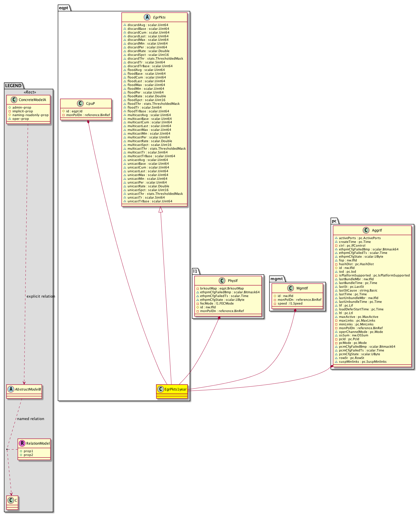Click the monPolDn property in CpuP
This screenshot has height=515, width=420.
tap(88, 115)
